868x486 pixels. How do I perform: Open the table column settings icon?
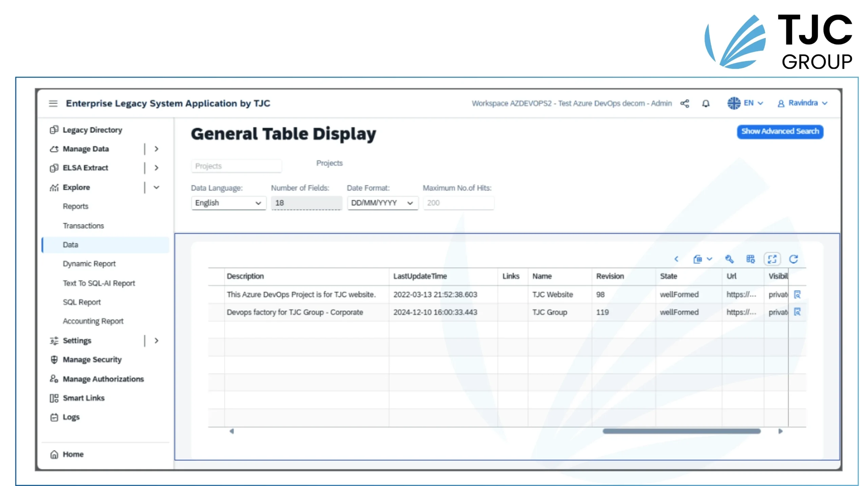coord(750,259)
